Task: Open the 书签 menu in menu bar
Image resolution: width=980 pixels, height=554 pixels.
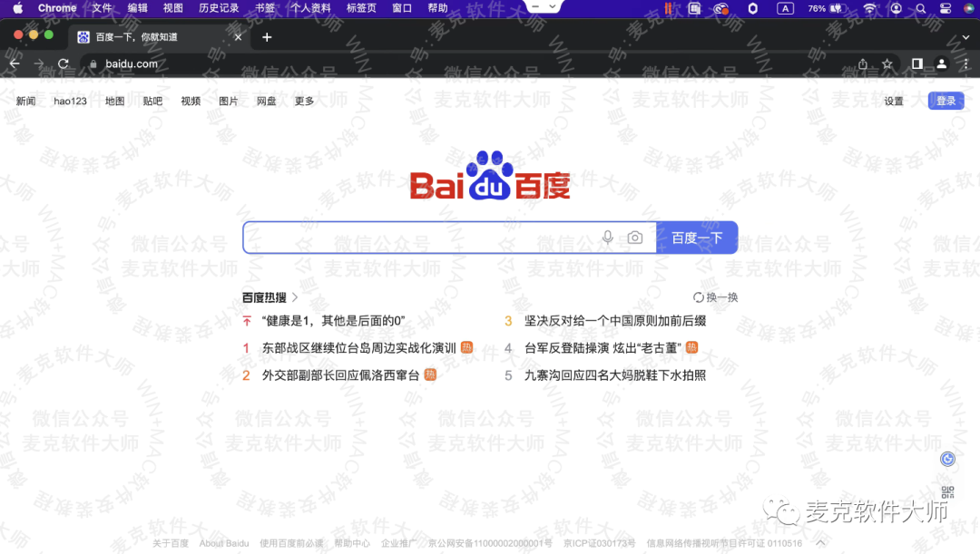Action: click(x=265, y=8)
